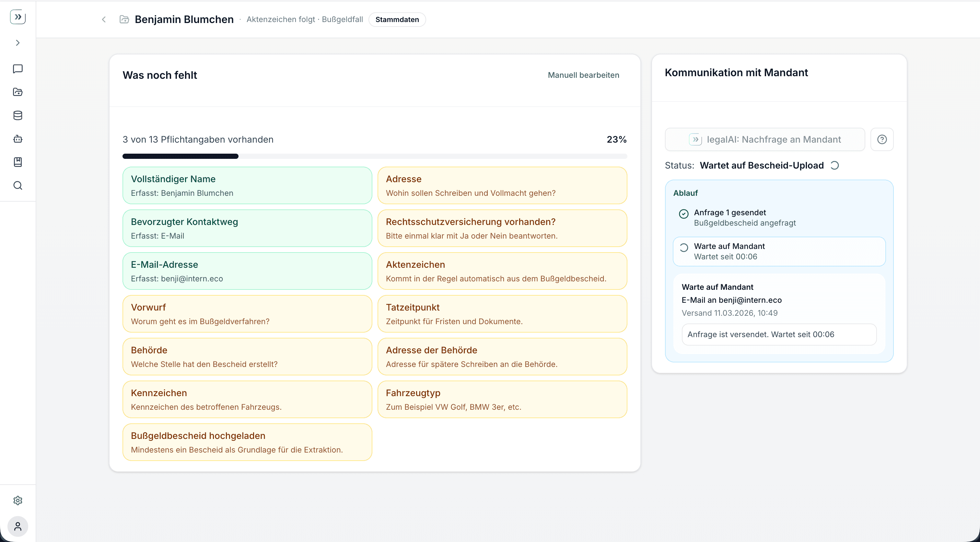
Task: Click the search magnifier sidebar icon
Action: point(18,185)
